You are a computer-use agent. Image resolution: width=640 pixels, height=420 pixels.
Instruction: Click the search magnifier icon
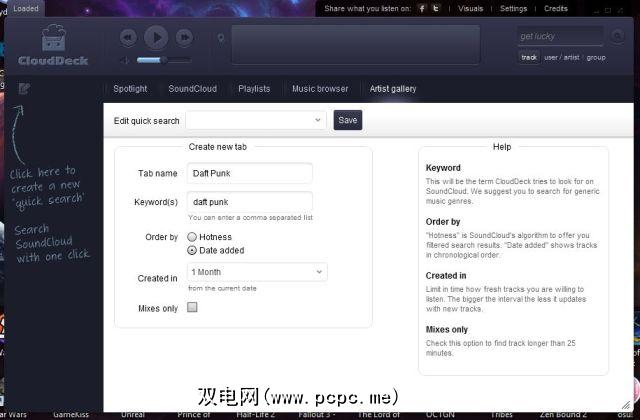click(x=618, y=36)
